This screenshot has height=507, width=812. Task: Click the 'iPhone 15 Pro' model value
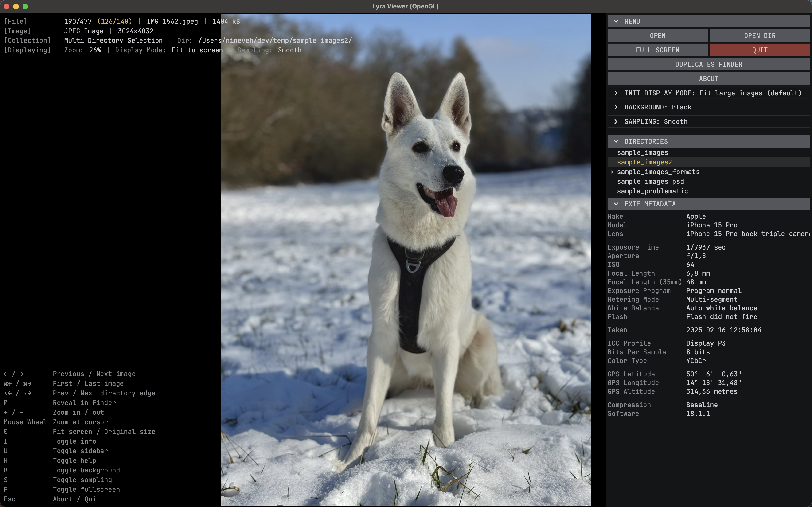(x=711, y=225)
